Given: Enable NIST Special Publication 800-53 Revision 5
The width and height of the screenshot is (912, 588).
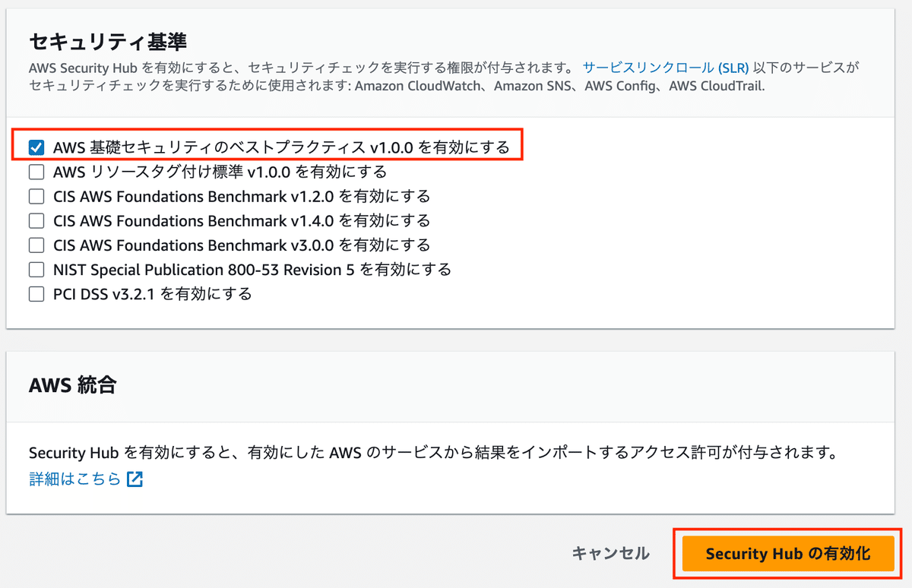Looking at the screenshot, I should [36, 269].
